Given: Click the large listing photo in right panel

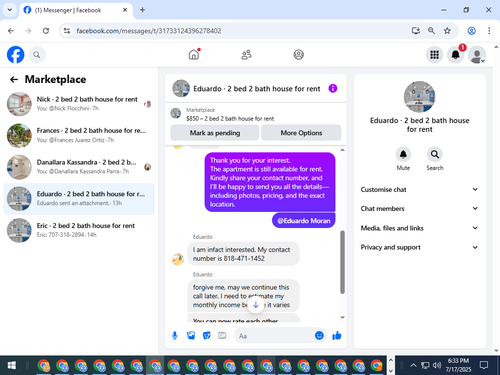Looking at the screenshot, I should (x=419, y=97).
